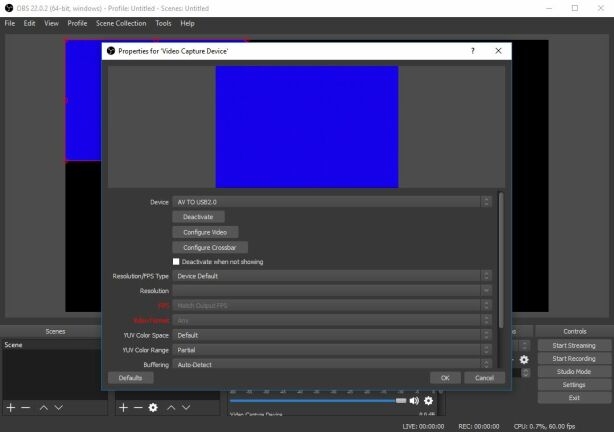Click the blue preview in Properties dialog

[307, 127]
